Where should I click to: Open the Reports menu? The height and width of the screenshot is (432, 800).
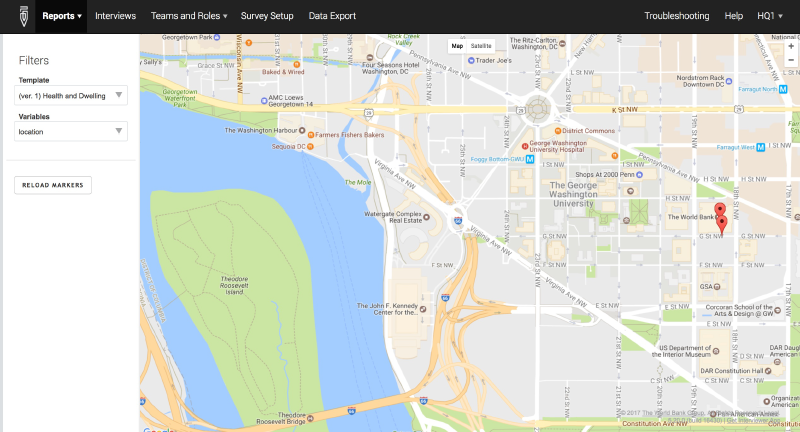(62, 16)
